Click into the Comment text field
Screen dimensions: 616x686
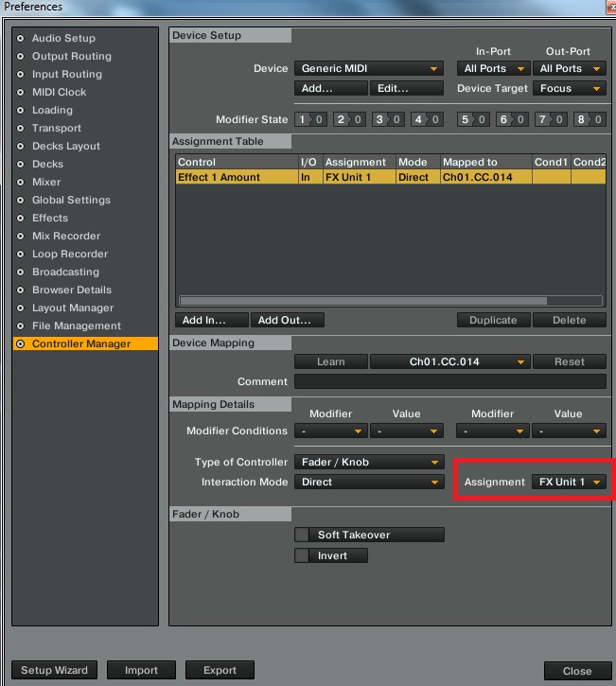coord(450,381)
